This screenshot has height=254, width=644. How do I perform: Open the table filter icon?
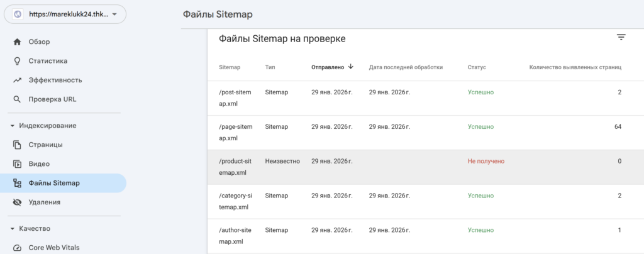[x=621, y=38]
